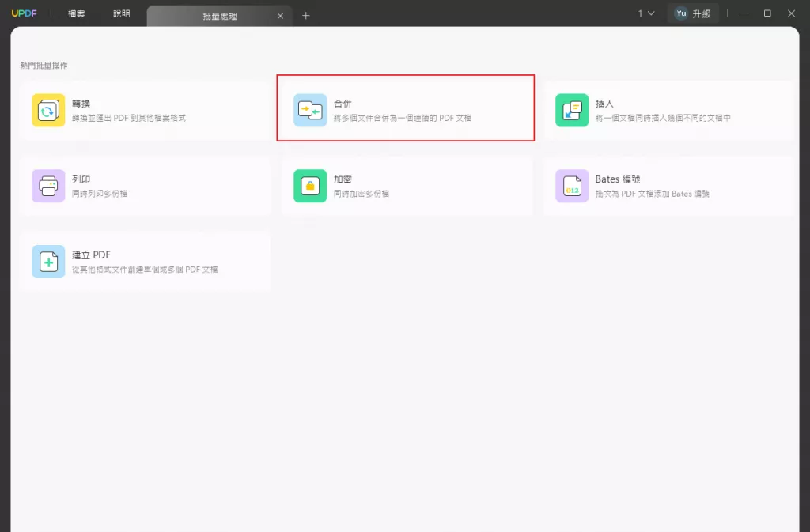Click the 合併 merge icon
This screenshot has height=532, width=810.
tap(310, 110)
